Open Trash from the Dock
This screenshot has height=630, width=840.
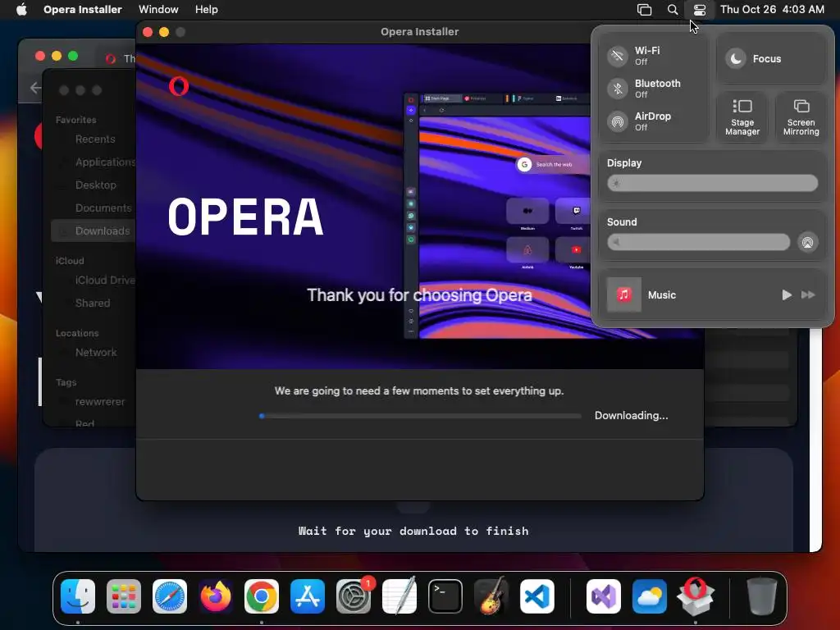click(762, 596)
